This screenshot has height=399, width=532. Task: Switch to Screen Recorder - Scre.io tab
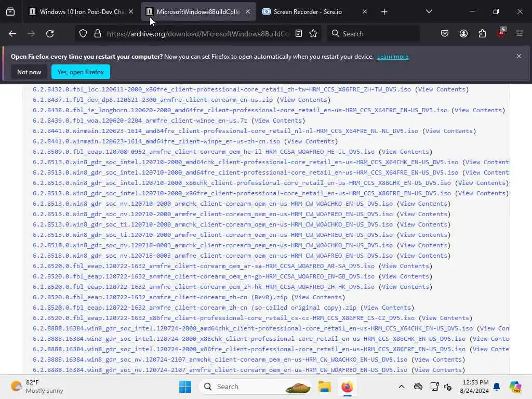click(314, 12)
